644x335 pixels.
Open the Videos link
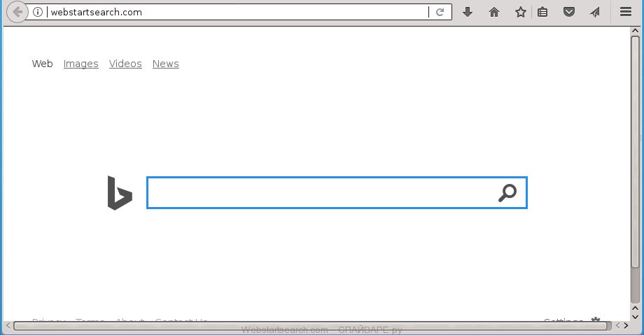pyautogui.click(x=125, y=64)
